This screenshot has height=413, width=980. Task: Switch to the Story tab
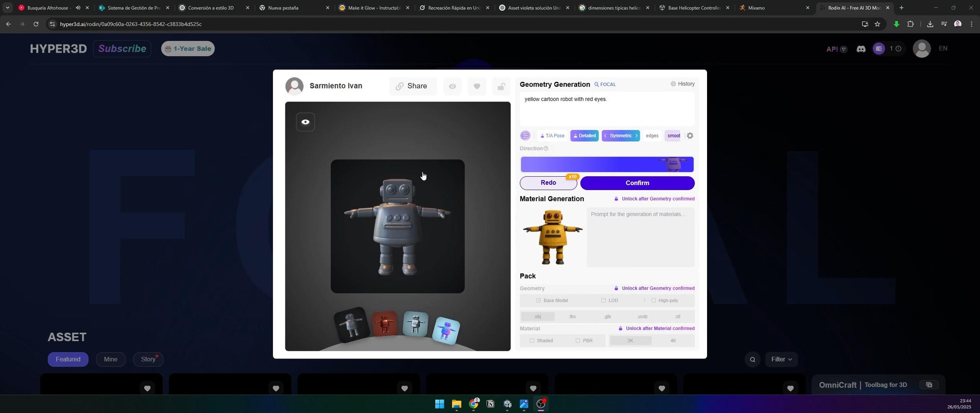click(148, 359)
